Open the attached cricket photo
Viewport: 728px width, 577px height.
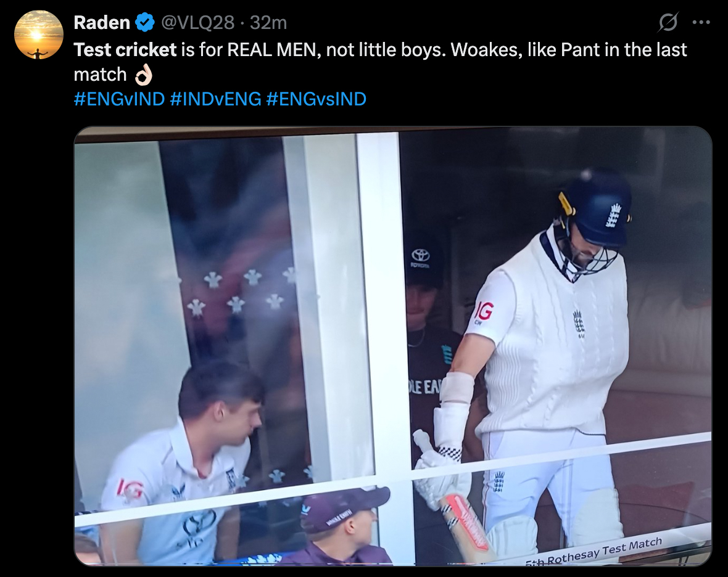393,346
